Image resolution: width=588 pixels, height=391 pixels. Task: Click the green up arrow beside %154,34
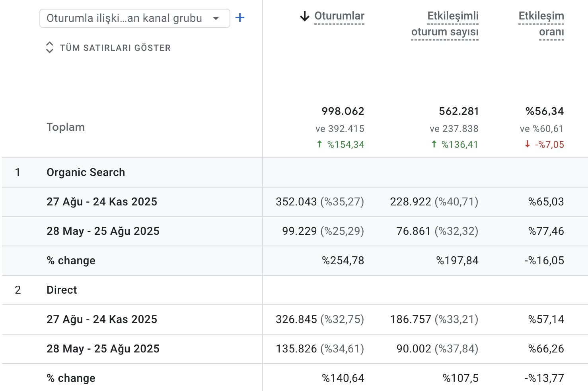pos(319,144)
